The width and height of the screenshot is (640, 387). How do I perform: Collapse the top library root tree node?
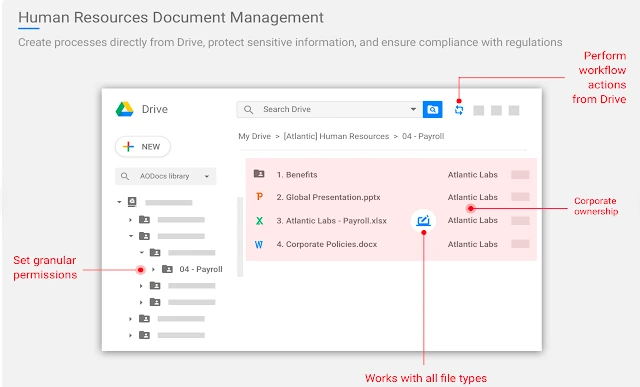tap(119, 202)
